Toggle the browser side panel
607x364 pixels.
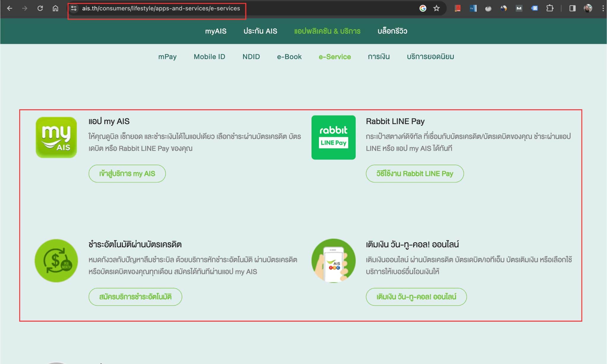(x=572, y=8)
